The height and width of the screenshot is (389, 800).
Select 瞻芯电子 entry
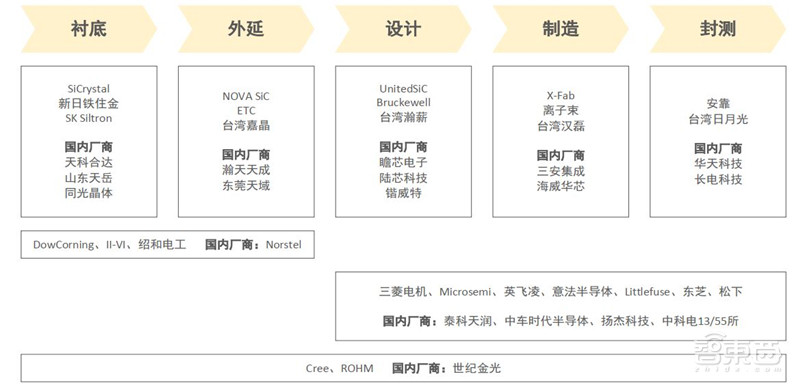pyautogui.click(x=403, y=163)
